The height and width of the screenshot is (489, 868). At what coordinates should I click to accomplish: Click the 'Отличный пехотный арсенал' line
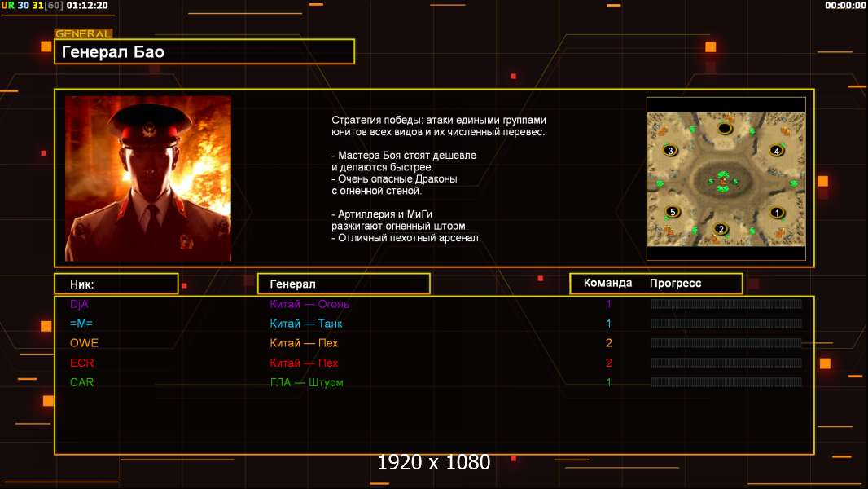pos(406,238)
